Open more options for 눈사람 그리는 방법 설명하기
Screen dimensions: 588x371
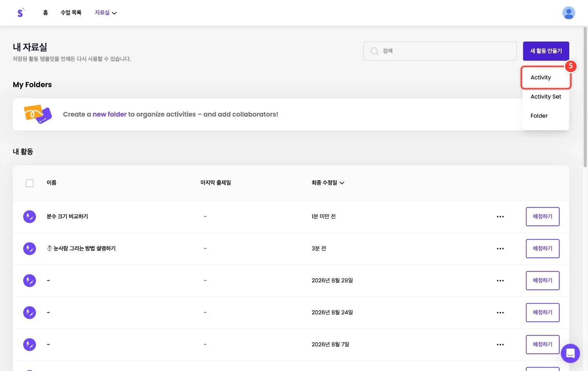tap(500, 249)
